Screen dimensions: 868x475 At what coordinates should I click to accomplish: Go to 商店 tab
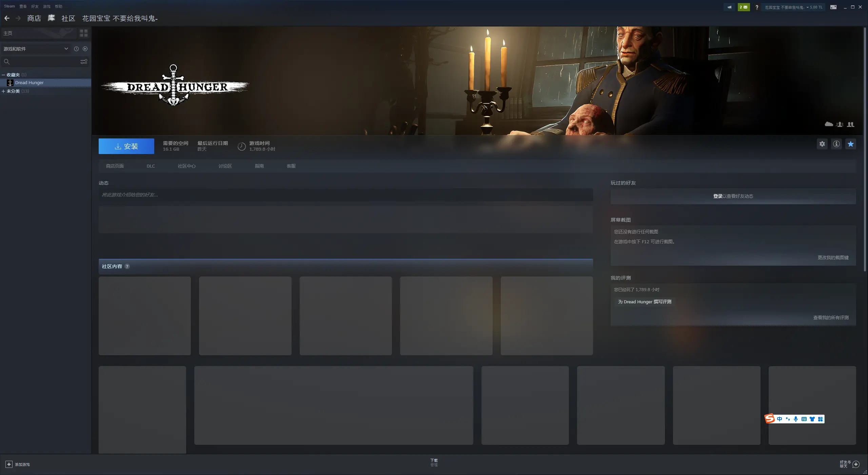(x=34, y=18)
